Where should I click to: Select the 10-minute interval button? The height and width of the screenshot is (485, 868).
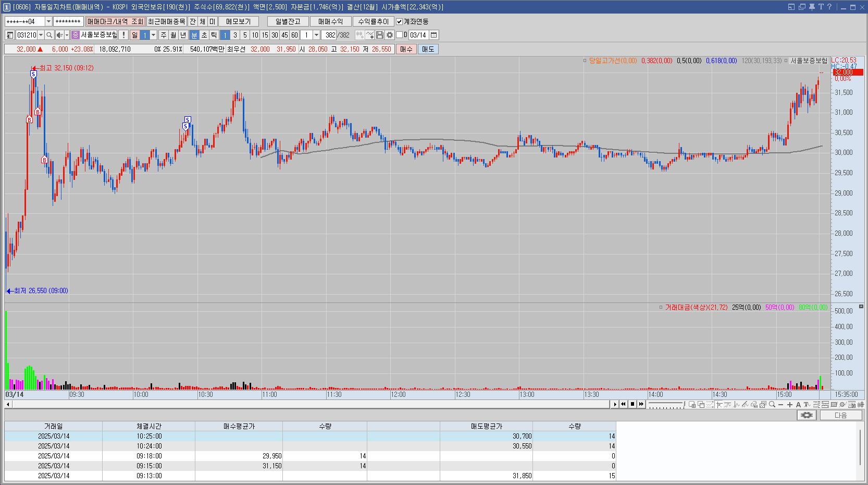pos(255,35)
